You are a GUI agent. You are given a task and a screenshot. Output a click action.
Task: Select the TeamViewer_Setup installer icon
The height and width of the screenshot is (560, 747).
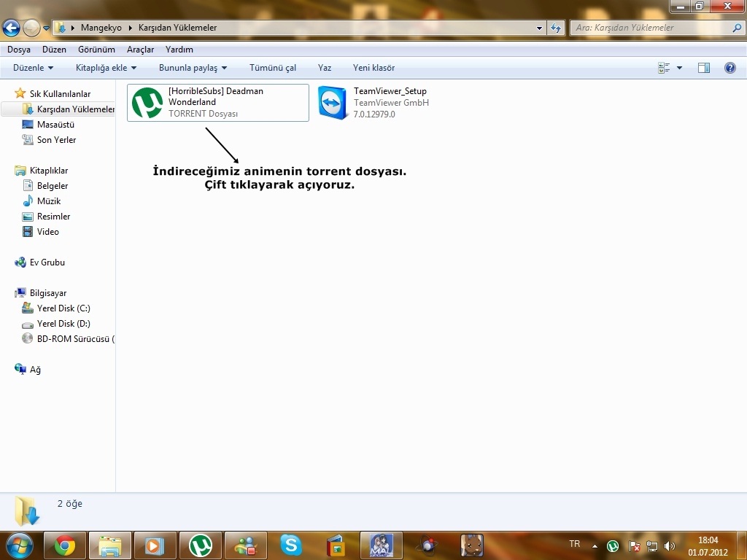pyautogui.click(x=332, y=102)
